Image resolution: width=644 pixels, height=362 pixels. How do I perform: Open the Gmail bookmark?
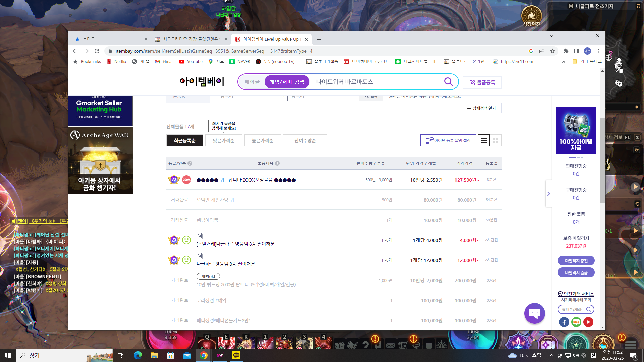click(x=164, y=62)
